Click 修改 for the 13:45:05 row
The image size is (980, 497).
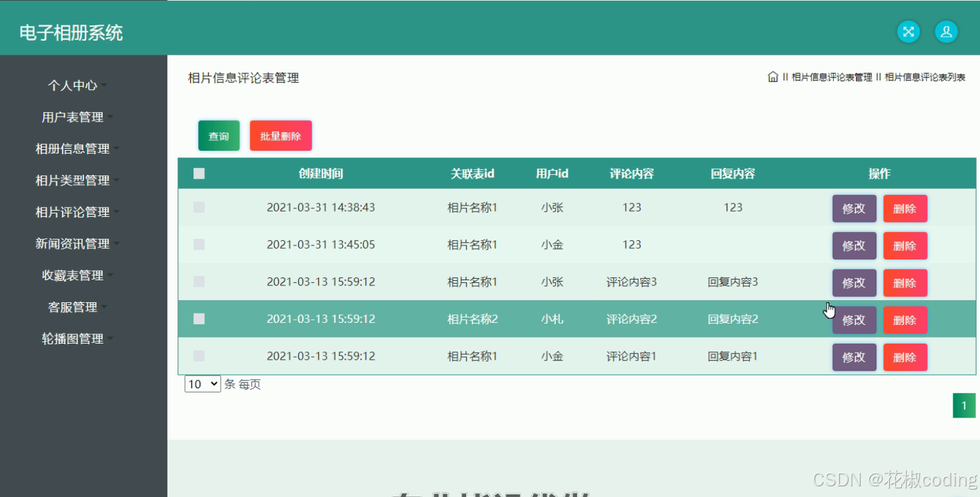tap(854, 246)
